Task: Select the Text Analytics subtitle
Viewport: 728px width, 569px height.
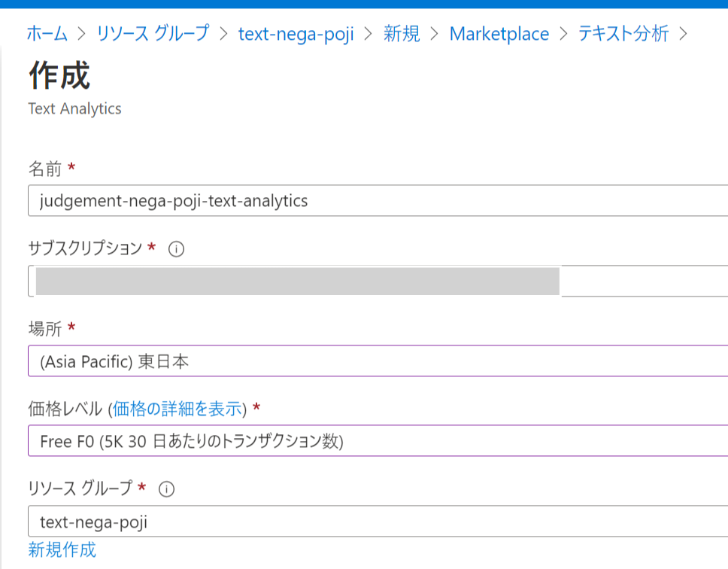Action: (74, 108)
